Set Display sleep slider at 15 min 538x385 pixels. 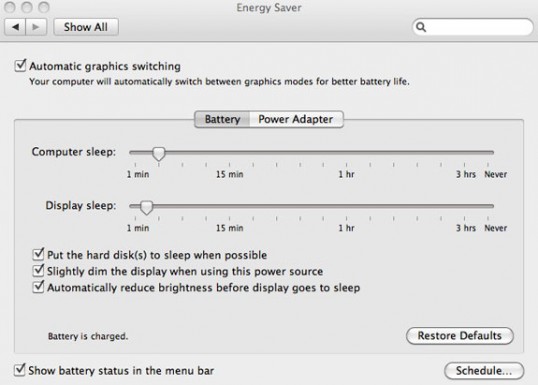click(x=230, y=206)
